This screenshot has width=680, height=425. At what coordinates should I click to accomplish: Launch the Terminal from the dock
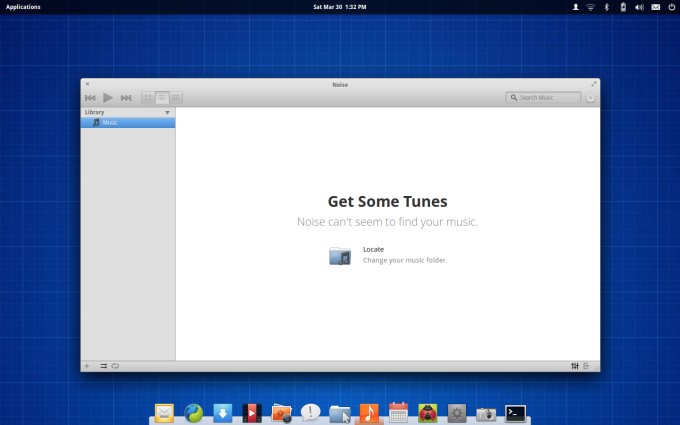click(516, 413)
